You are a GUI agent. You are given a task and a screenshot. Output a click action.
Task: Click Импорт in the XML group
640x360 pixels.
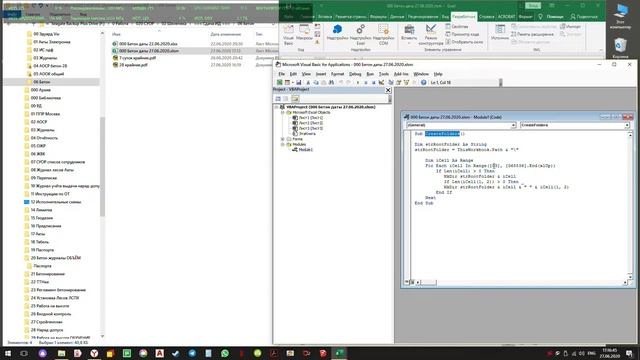[571, 27]
